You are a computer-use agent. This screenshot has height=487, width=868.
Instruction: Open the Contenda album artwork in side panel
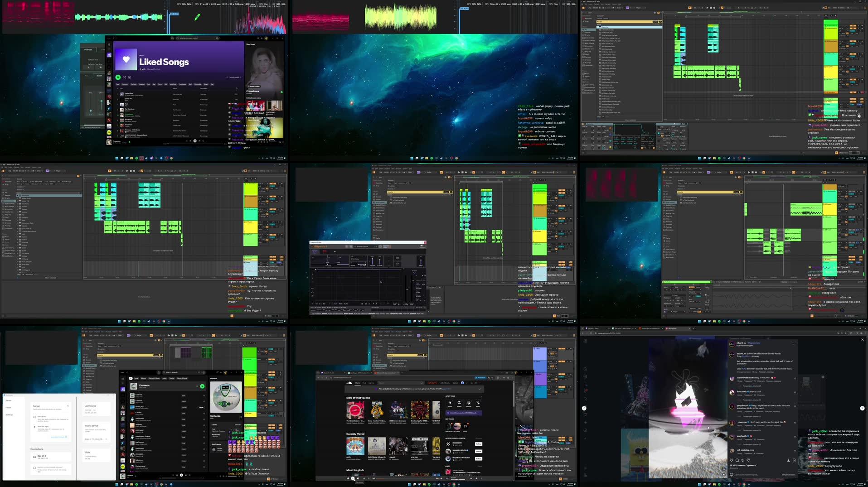[226, 397]
